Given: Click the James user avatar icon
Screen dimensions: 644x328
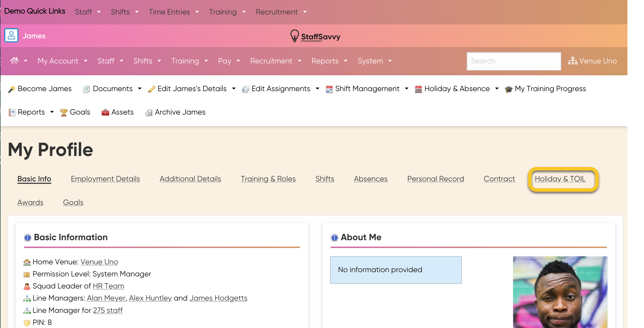Looking at the screenshot, I should click(x=11, y=35).
